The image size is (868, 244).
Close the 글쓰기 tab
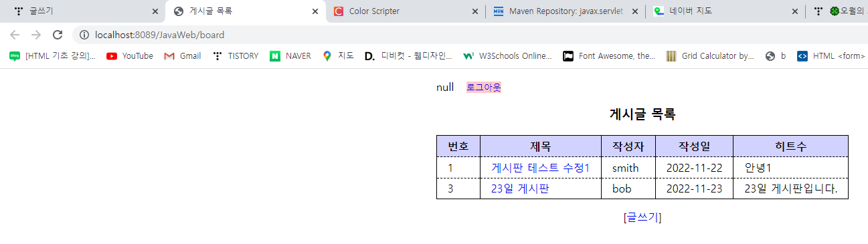155,11
